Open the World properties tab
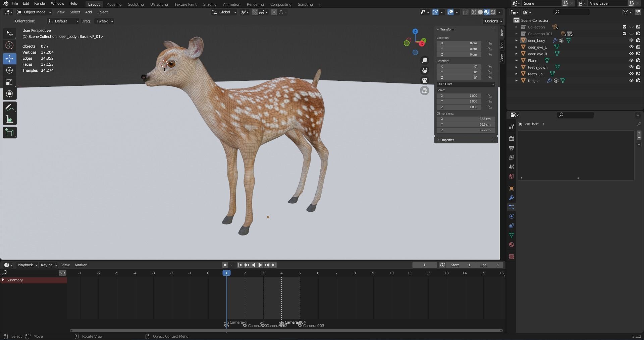644x340 pixels. coord(512,176)
